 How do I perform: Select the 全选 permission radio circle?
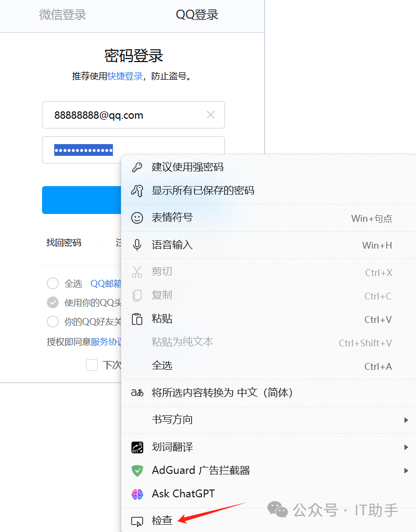pyautogui.click(x=53, y=283)
